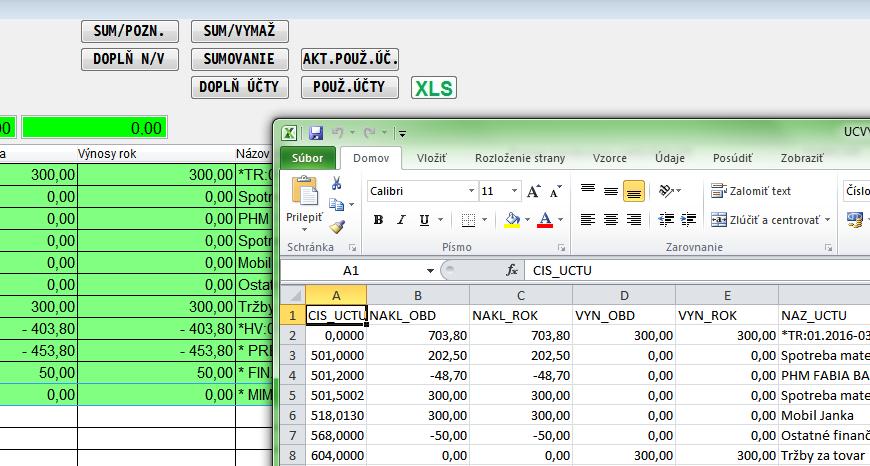Open fill color palette dropdown arrow
870x466 pixels.
[527, 220]
